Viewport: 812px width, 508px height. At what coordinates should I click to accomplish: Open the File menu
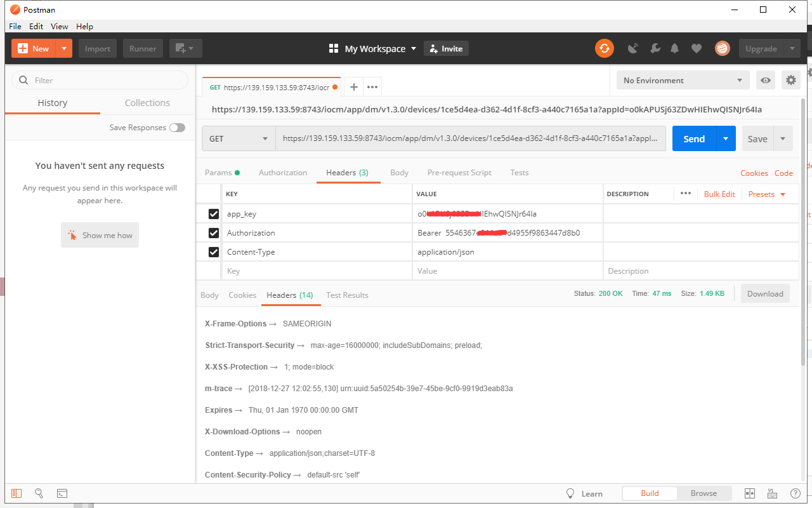[15, 27]
